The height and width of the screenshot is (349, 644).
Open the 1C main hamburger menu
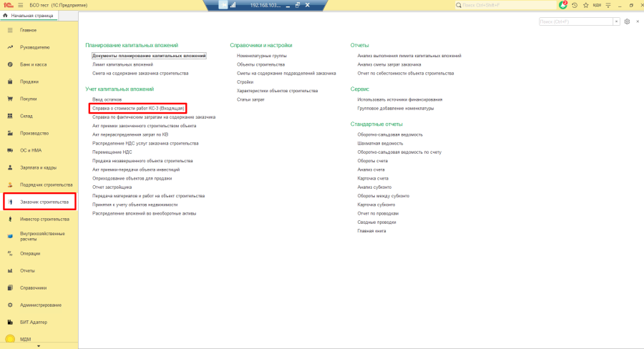(x=20, y=5)
